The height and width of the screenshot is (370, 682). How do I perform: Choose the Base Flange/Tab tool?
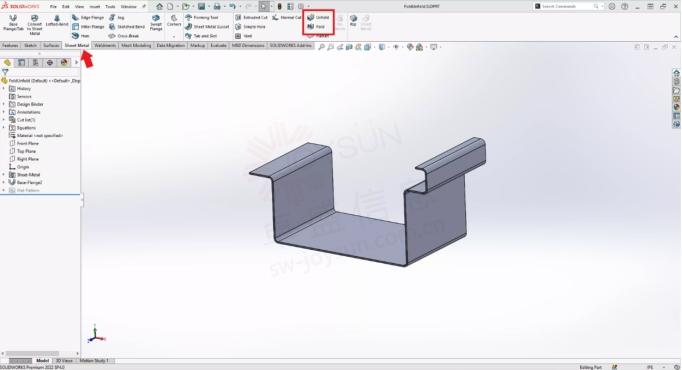[13, 23]
